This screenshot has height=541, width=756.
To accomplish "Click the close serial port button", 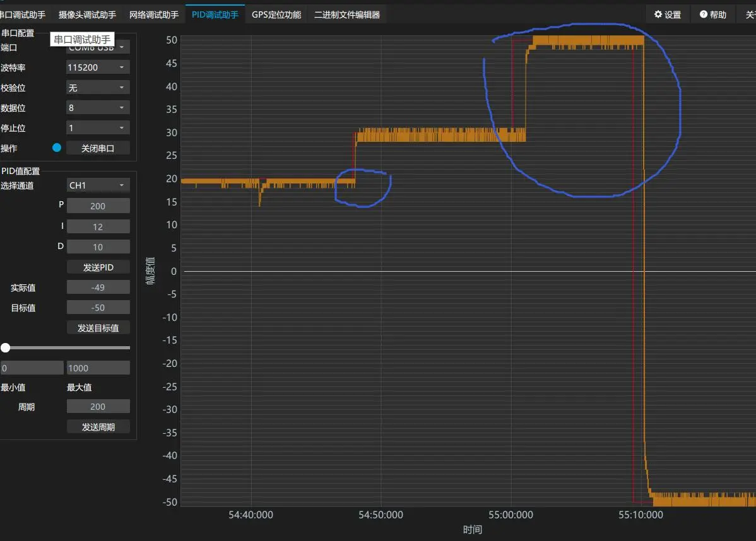I will (98, 148).
